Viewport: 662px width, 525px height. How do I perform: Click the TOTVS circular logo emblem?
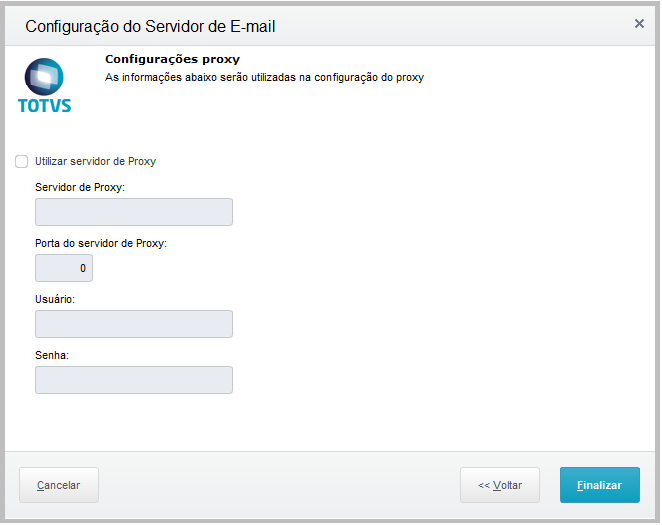click(x=44, y=74)
